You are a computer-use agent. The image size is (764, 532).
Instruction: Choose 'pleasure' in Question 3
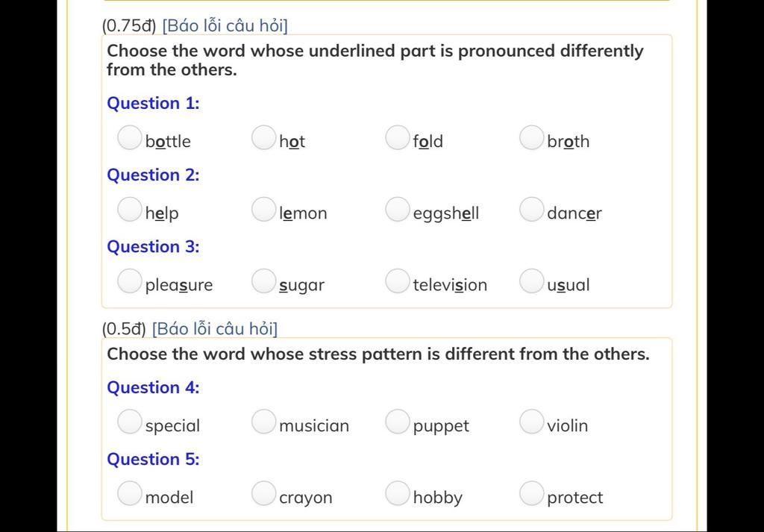pos(129,281)
